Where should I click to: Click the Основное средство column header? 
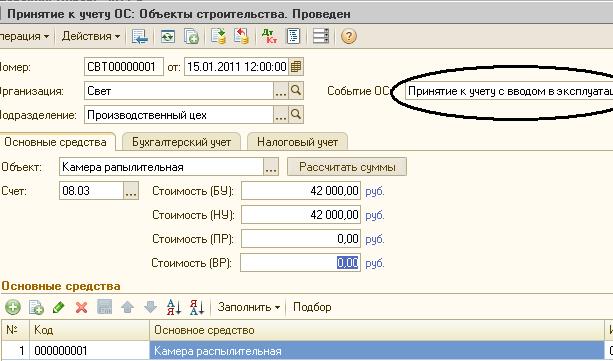tap(377, 330)
